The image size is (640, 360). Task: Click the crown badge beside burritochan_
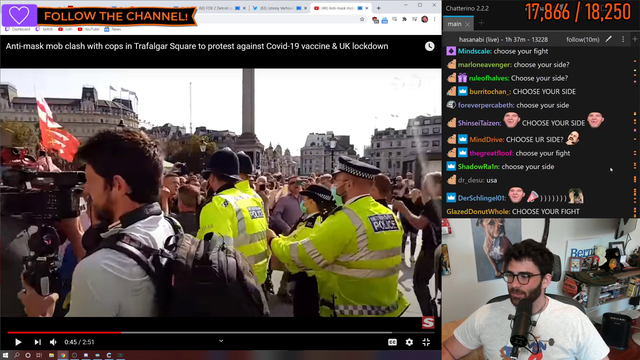point(462,91)
